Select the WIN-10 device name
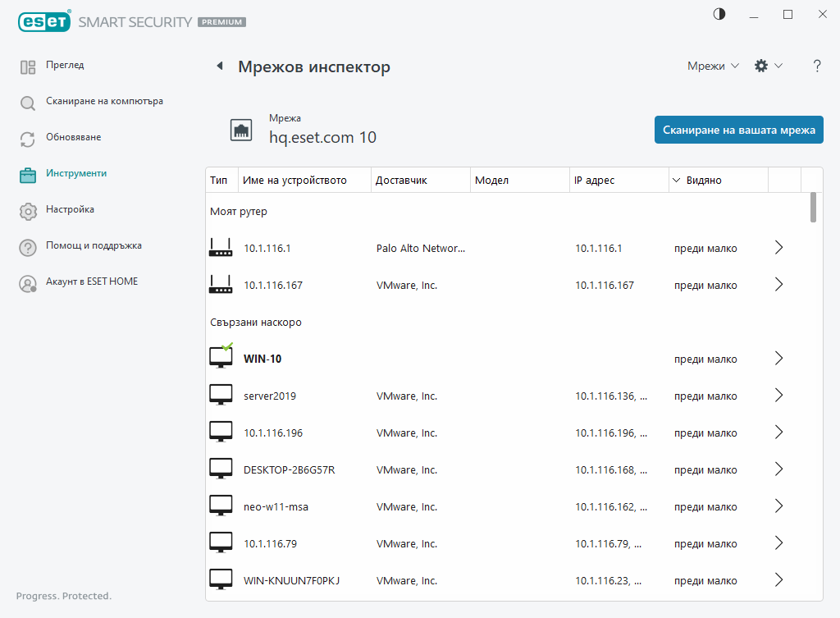 262,359
